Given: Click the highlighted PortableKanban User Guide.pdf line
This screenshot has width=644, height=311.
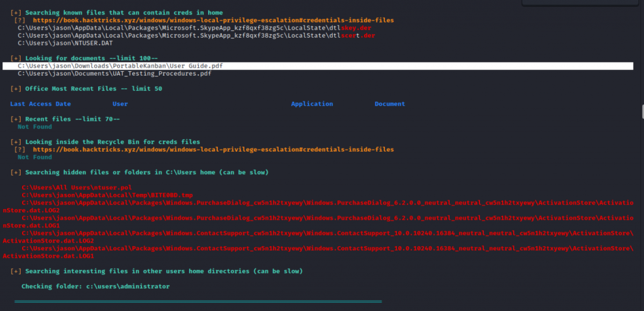Looking at the screenshot, I should coord(120,66).
